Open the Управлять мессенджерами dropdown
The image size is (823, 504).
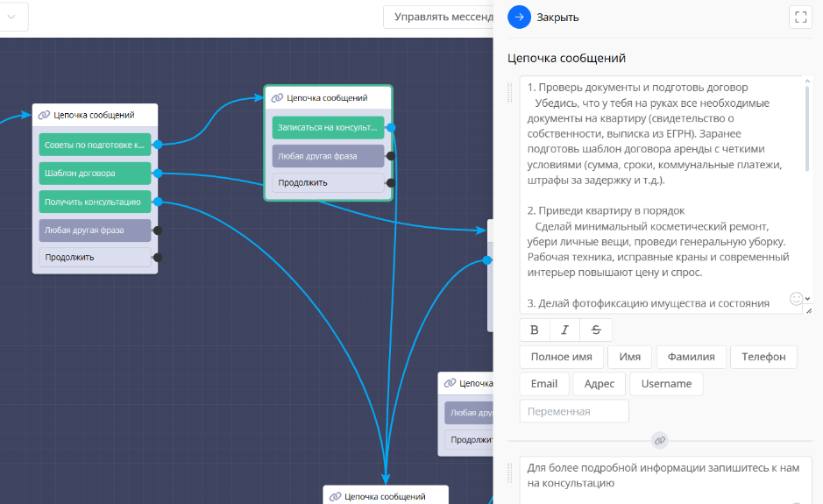(x=438, y=17)
